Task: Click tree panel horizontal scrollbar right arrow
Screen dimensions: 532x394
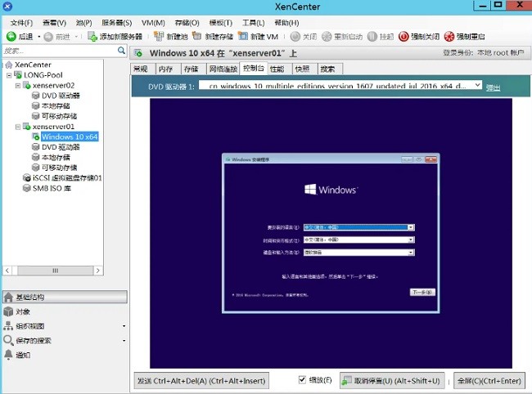Action: point(98,271)
